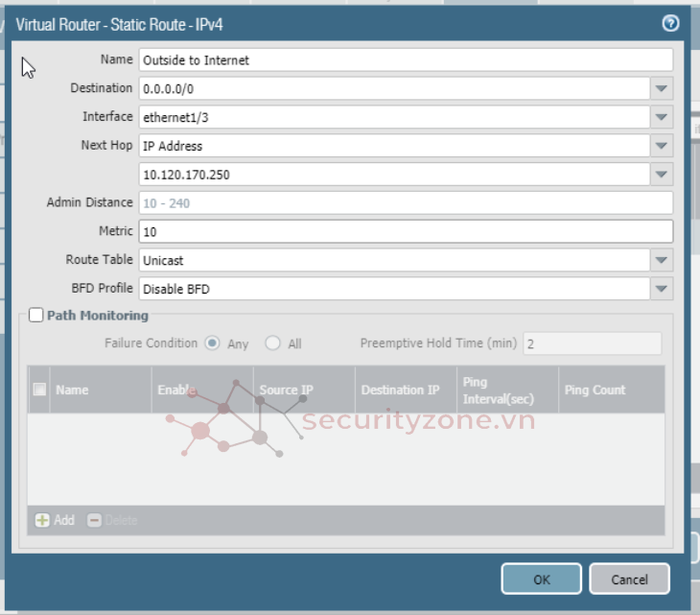Image resolution: width=700 pixels, height=615 pixels.
Task: Open the Next Hop type dropdown
Action: pos(662,146)
